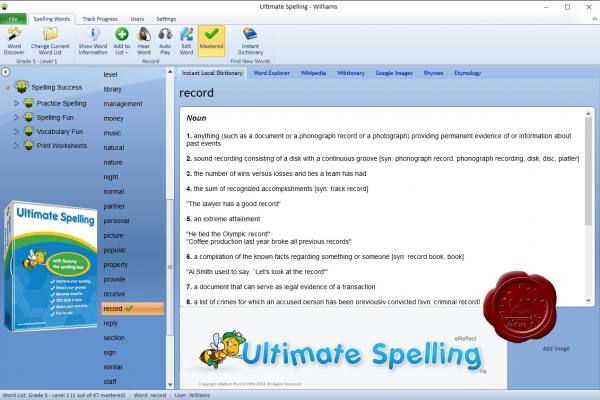The height and width of the screenshot is (400, 600).
Task: Select the word 'receive' in the list
Action: point(114,294)
